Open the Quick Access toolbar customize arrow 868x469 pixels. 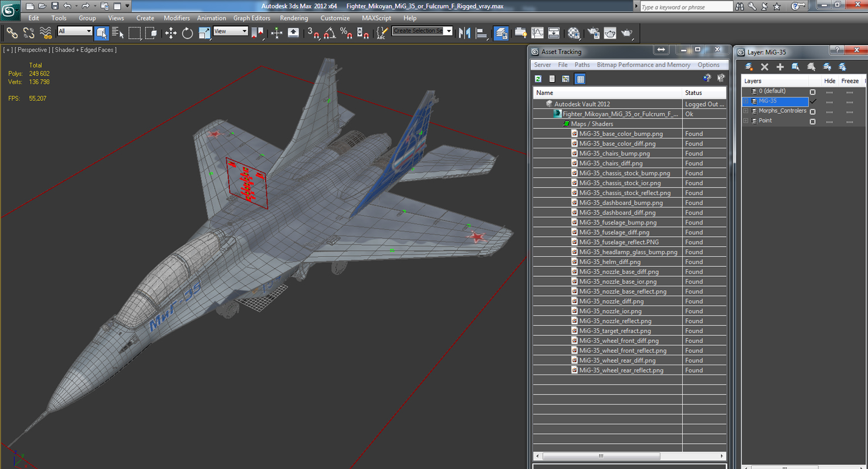(x=127, y=6)
